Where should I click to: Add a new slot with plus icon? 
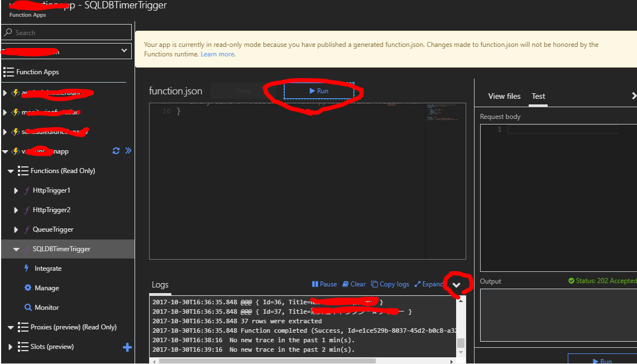[x=127, y=347]
